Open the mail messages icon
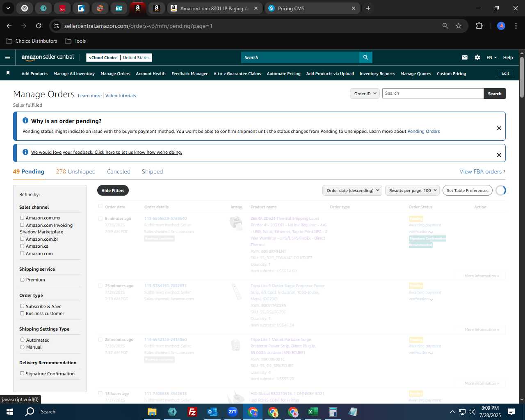The image size is (525, 420). 465,57
